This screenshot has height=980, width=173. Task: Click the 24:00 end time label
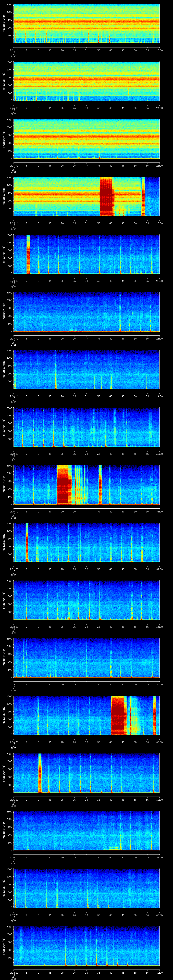[x=159, y=108]
